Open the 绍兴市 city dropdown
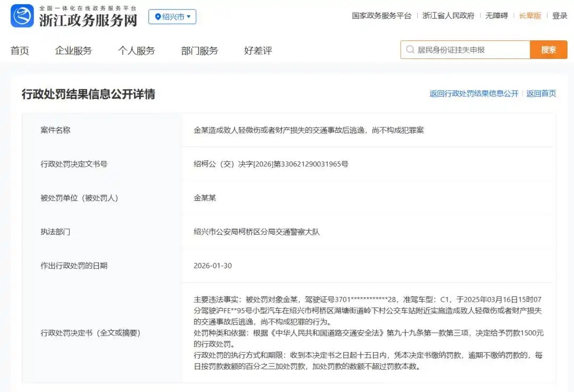 coord(172,17)
